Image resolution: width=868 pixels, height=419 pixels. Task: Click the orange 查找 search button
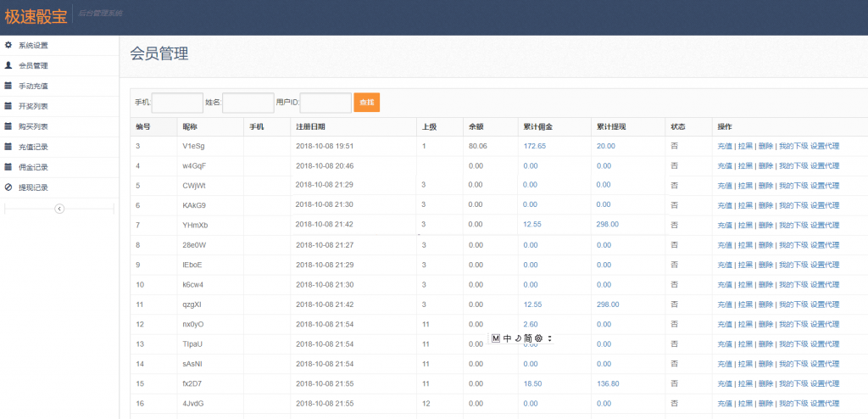(x=366, y=103)
